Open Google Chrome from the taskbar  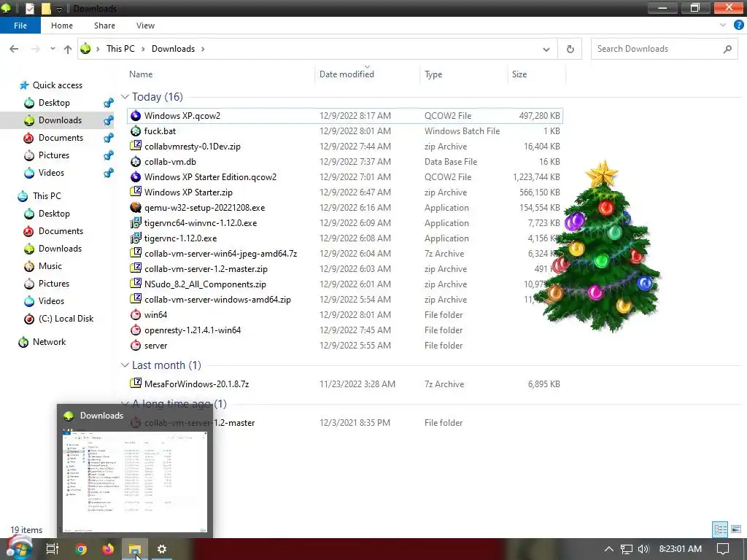point(81,549)
